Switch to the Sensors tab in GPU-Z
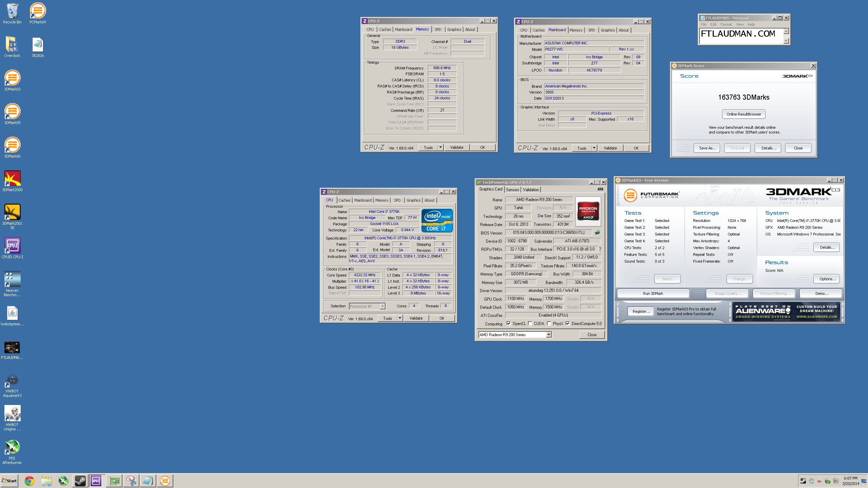 (x=513, y=190)
